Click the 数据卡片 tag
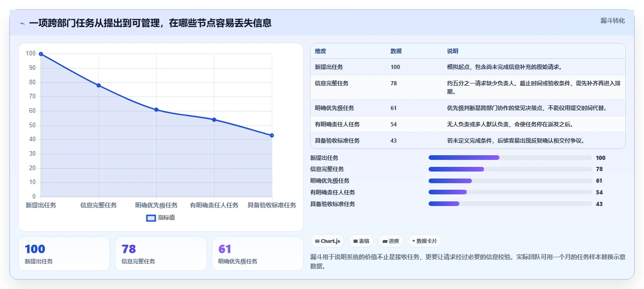Viewport: 644px width, 289px height. click(x=424, y=241)
